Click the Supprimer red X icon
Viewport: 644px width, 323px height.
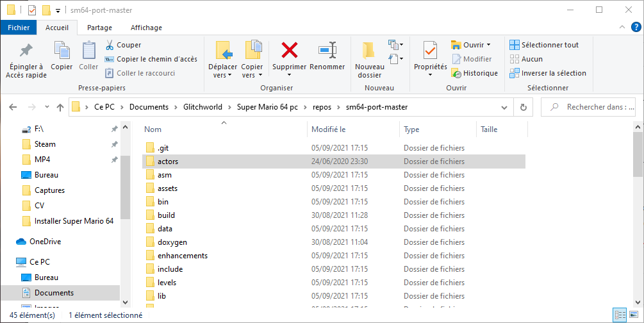(290, 50)
